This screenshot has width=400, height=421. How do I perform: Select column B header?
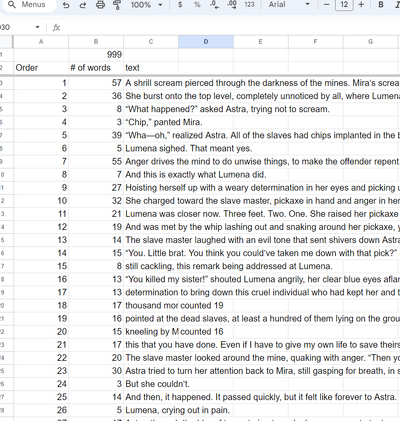[x=96, y=42]
